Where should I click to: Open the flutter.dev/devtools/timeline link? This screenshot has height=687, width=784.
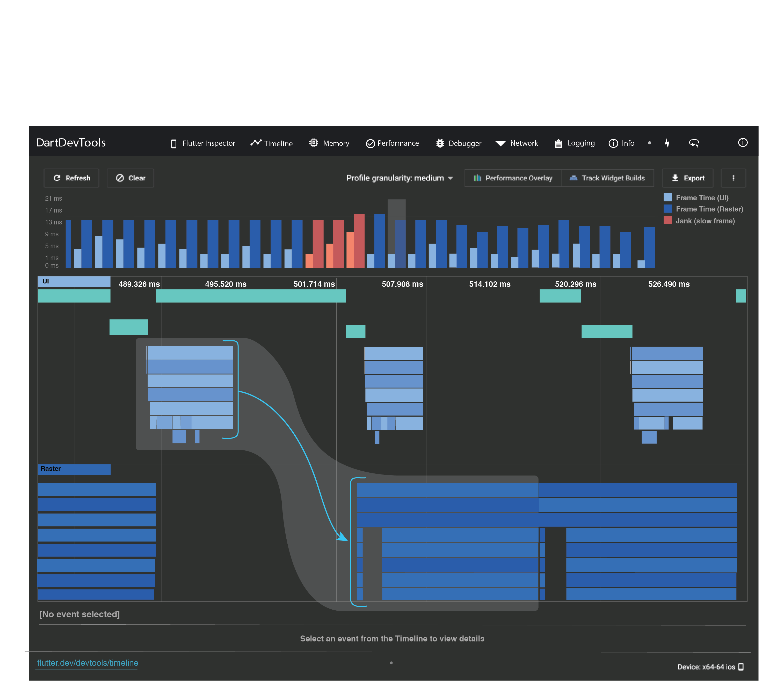click(x=87, y=662)
